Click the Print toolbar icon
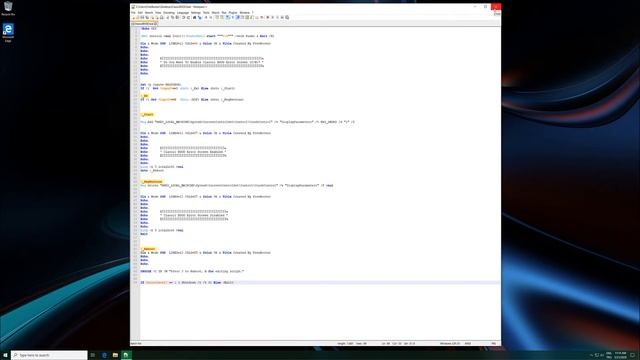This screenshot has height=360, width=640. click(x=162, y=18)
